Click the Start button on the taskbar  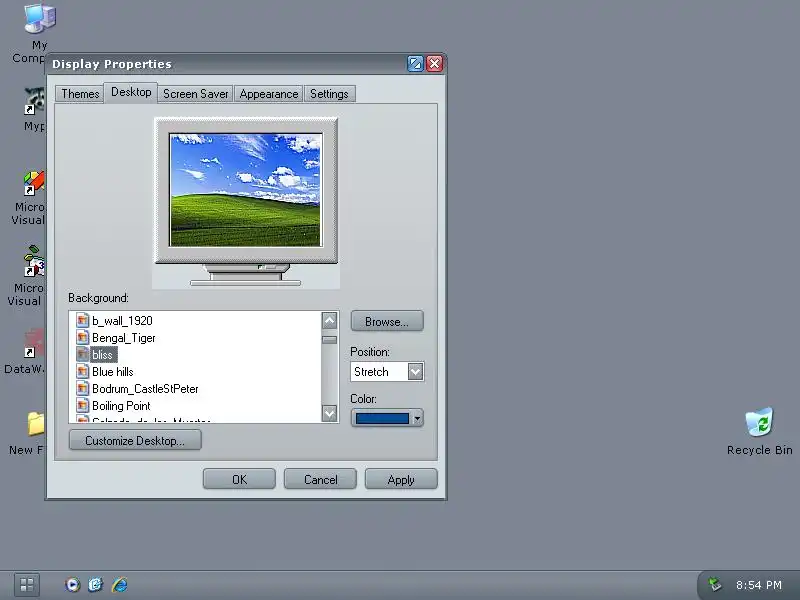[27, 585]
